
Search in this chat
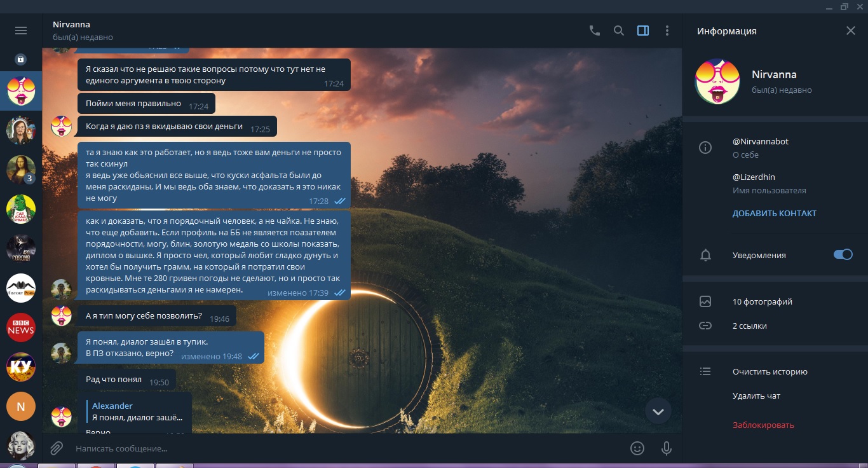(x=619, y=31)
